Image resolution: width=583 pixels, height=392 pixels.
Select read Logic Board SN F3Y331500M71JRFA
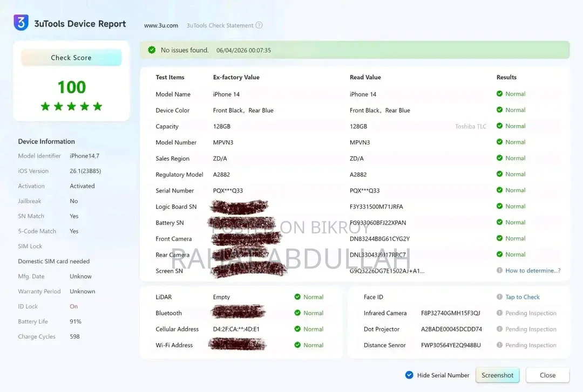(x=376, y=207)
